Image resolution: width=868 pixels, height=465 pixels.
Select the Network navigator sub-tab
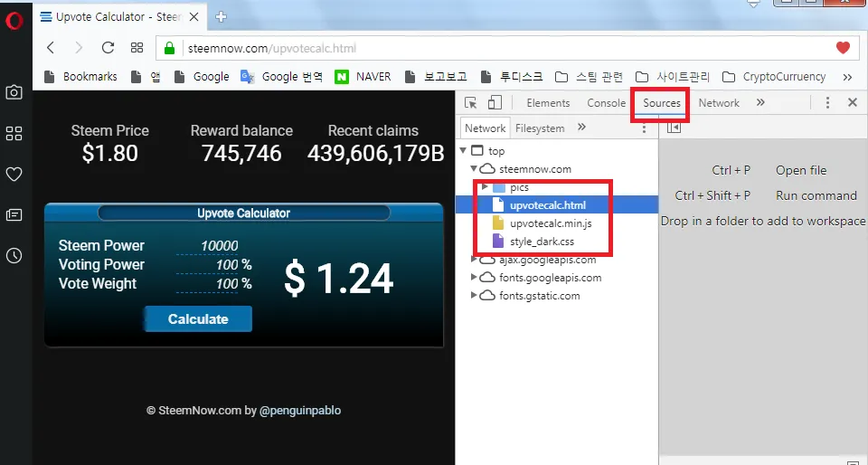485,128
